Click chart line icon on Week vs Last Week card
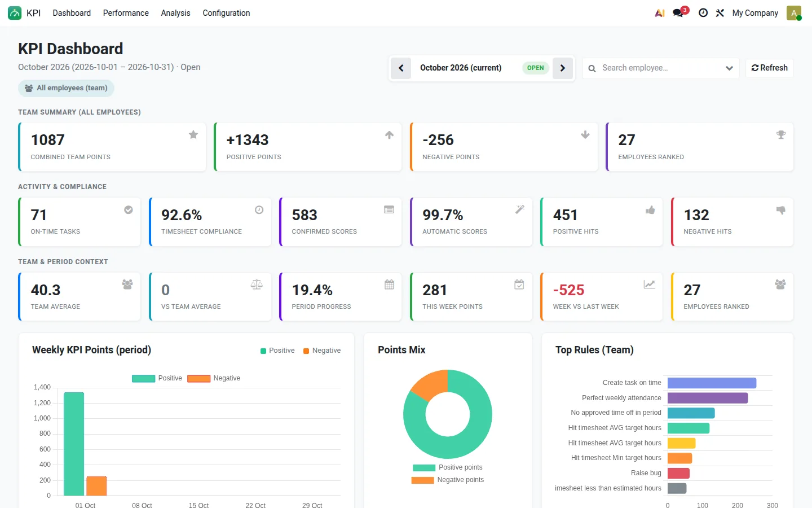The height and width of the screenshot is (508, 812). [x=650, y=284]
